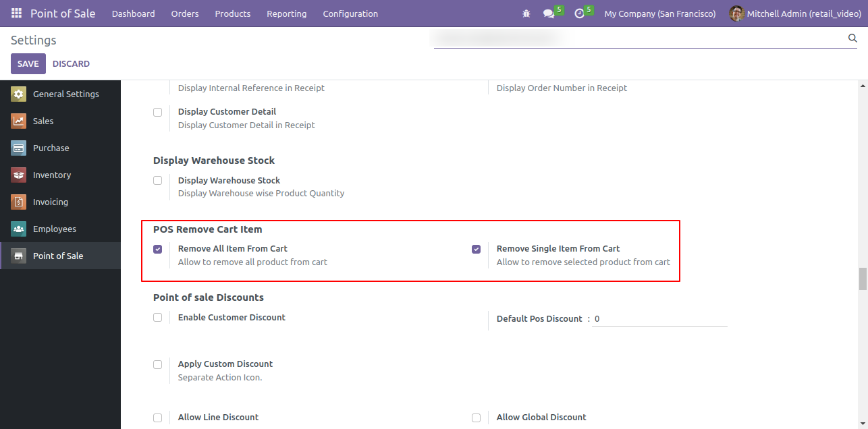The image size is (868, 429).
Task: Tick the Enable Customer Discount checkbox
Action: 158,318
